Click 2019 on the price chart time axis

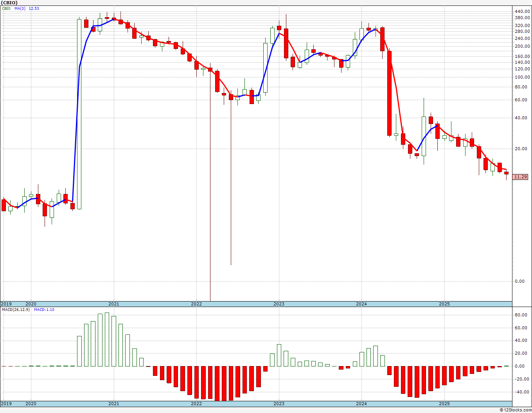point(6,304)
